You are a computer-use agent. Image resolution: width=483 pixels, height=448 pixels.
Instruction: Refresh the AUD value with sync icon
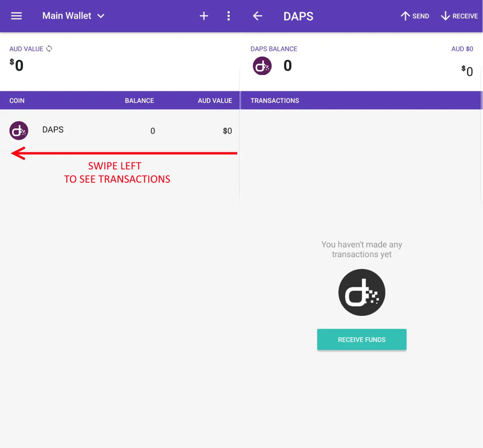pos(49,49)
